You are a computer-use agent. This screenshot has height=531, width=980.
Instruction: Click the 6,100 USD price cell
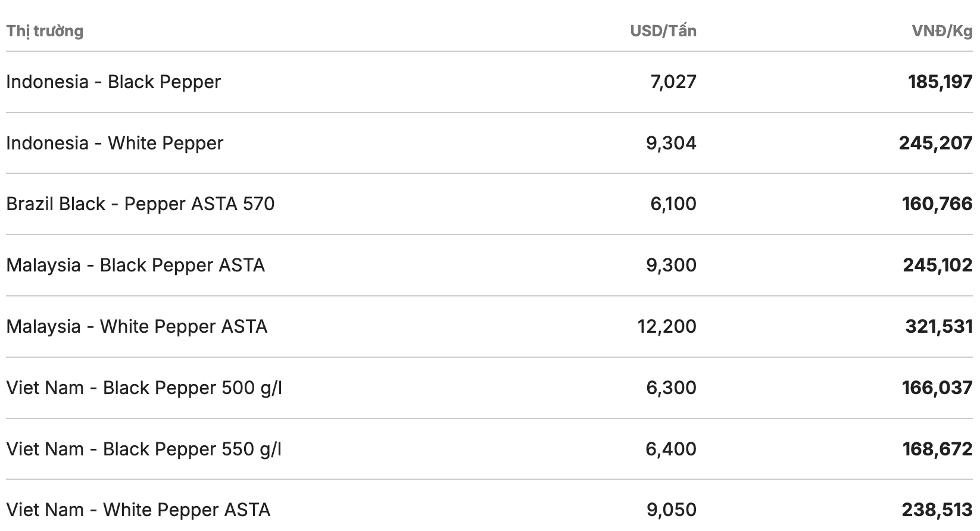pos(673,204)
